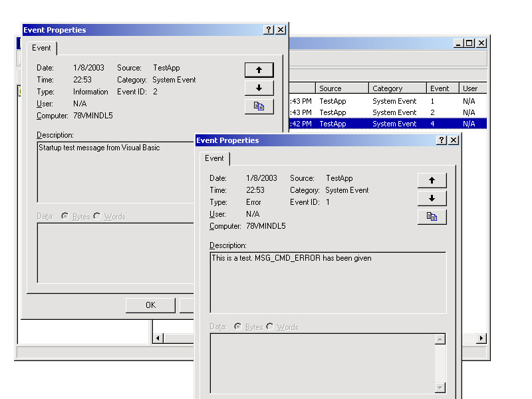Click the User column header

[x=471, y=88]
